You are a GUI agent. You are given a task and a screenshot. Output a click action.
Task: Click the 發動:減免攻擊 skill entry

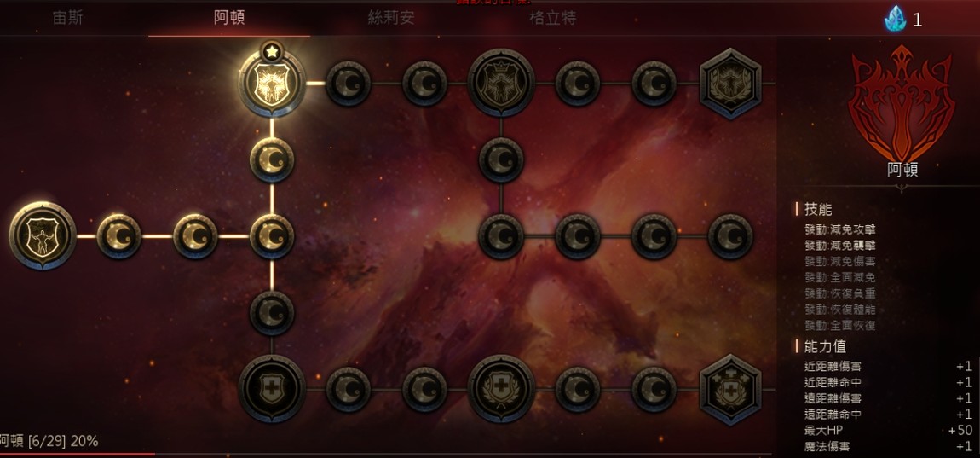coord(840,229)
